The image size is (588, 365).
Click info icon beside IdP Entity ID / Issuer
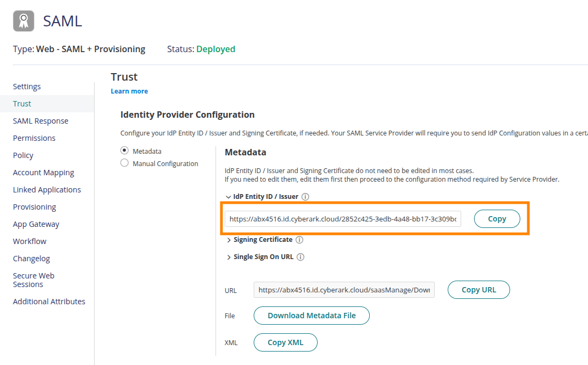point(305,197)
